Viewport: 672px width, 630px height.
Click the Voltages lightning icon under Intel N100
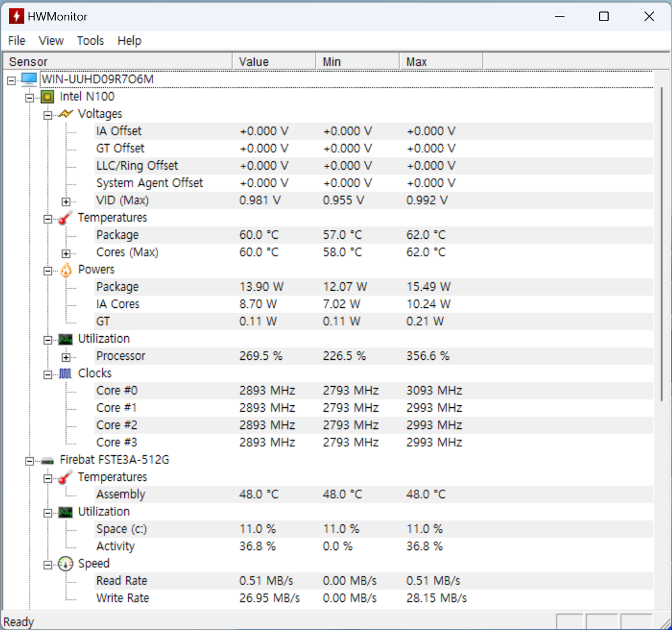point(65,114)
